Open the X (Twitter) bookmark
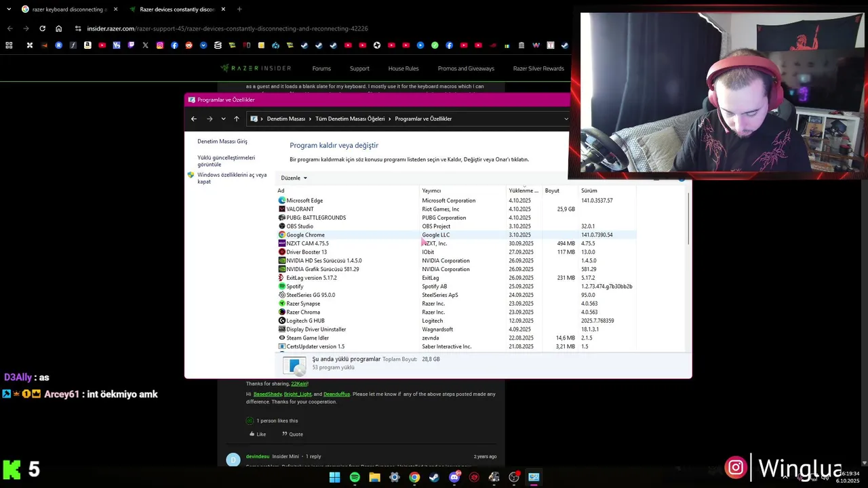The image size is (868, 488). [x=145, y=45]
